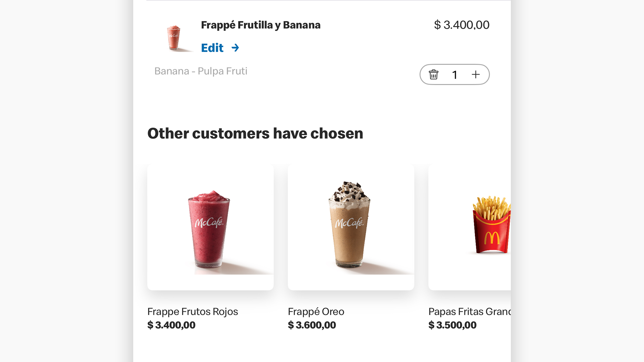This screenshot has width=644, height=362.
Task: Click the Frappé Oreo price $ 3.600,00
Action: click(312, 325)
